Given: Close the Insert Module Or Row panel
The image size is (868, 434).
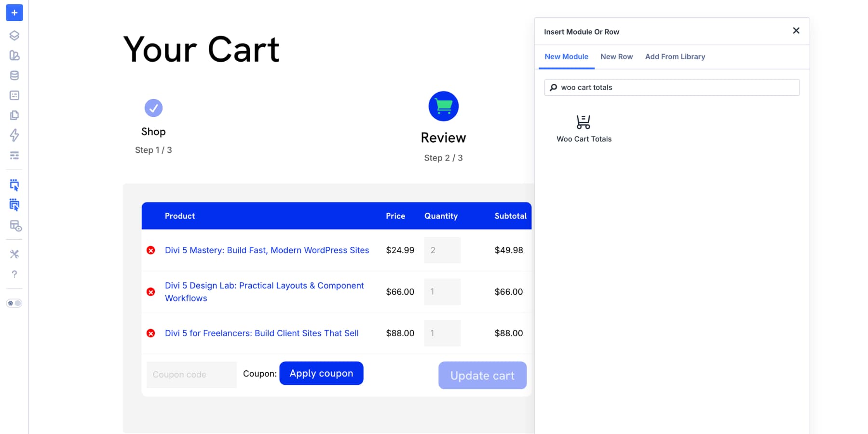Looking at the screenshot, I should click(x=796, y=30).
